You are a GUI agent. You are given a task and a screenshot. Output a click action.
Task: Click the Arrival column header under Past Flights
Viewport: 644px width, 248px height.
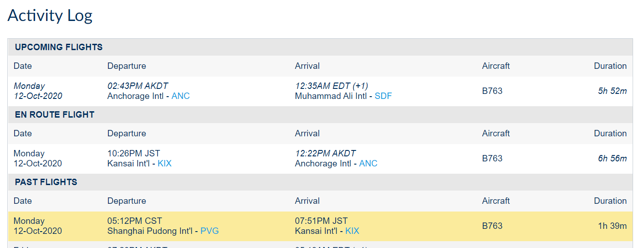pyautogui.click(x=307, y=201)
